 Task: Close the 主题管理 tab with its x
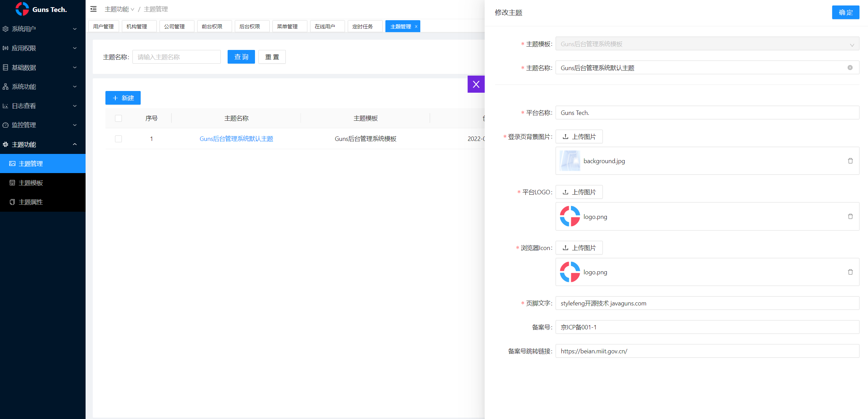coord(416,27)
